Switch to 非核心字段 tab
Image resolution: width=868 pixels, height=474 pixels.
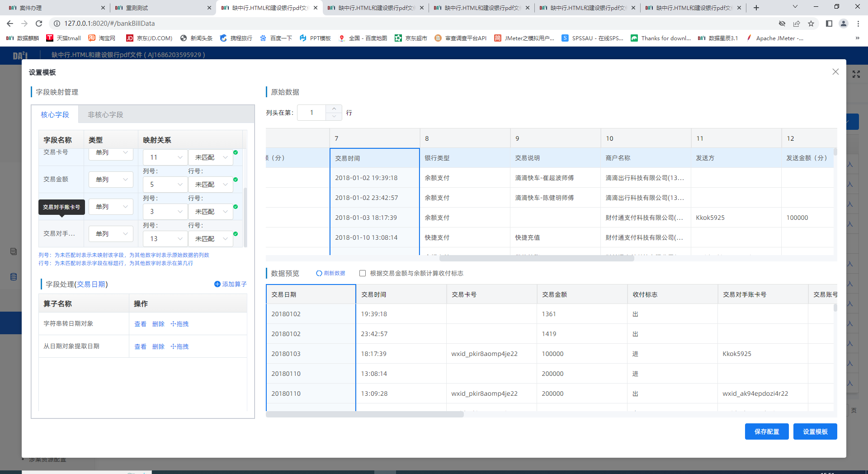[105, 115]
